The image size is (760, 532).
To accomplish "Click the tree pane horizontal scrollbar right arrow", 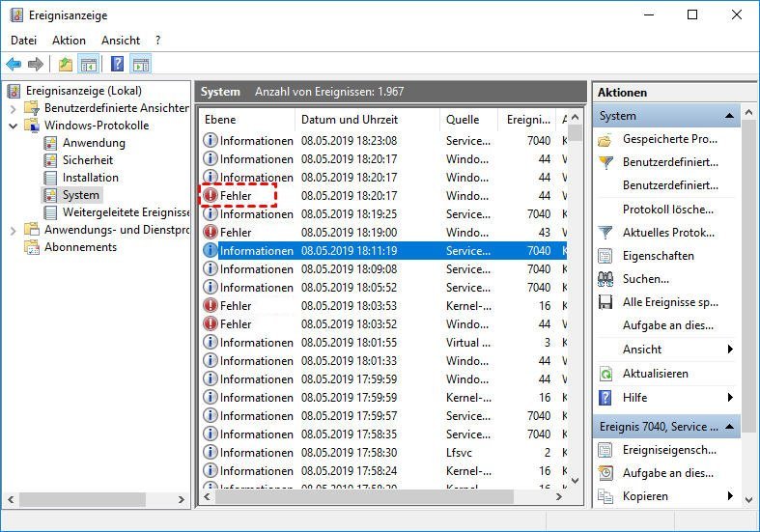I will pos(182,499).
